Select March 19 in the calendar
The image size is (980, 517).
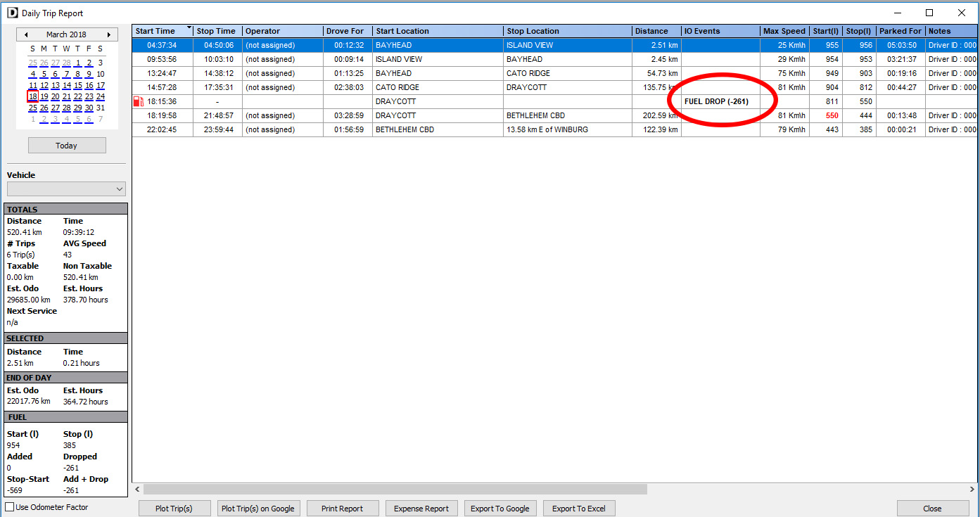pos(44,97)
